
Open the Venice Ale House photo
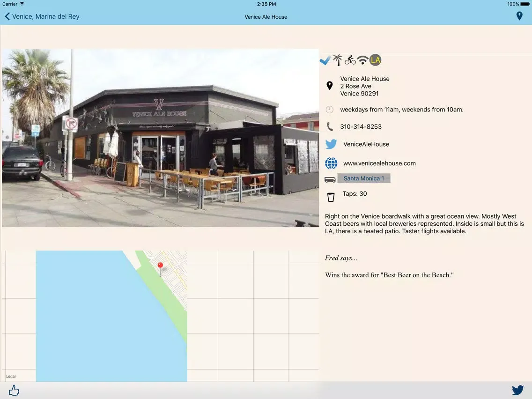[x=161, y=138]
